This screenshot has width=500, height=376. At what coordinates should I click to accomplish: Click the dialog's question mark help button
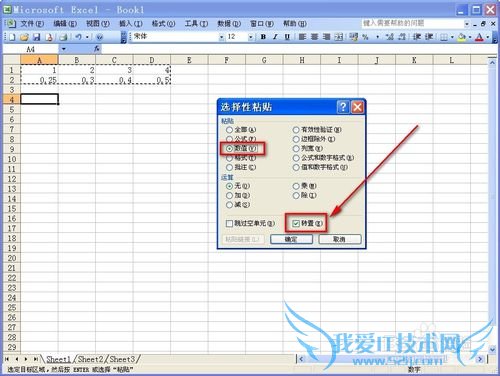tap(343, 107)
